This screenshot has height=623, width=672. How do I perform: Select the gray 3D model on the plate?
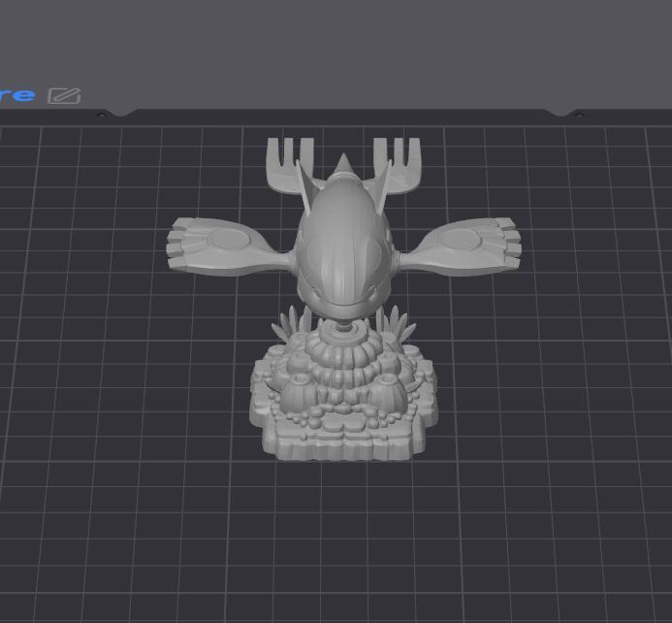pyautogui.click(x=343, y=299)
